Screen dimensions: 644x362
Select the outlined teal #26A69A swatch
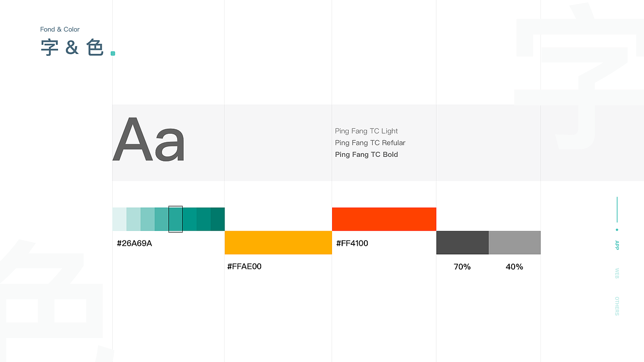point(176,219)
